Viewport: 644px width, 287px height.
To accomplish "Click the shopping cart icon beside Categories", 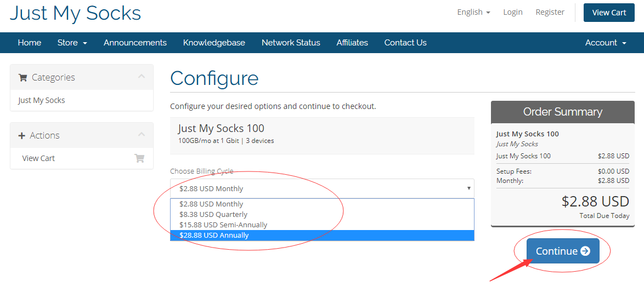I will [x=22, y=78].
